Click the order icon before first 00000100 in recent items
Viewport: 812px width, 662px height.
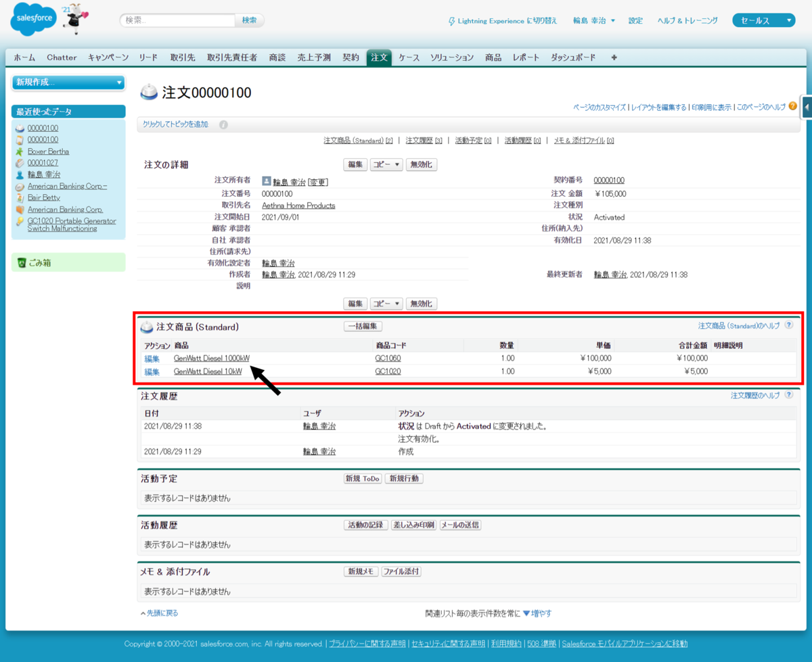pos(20,128)
